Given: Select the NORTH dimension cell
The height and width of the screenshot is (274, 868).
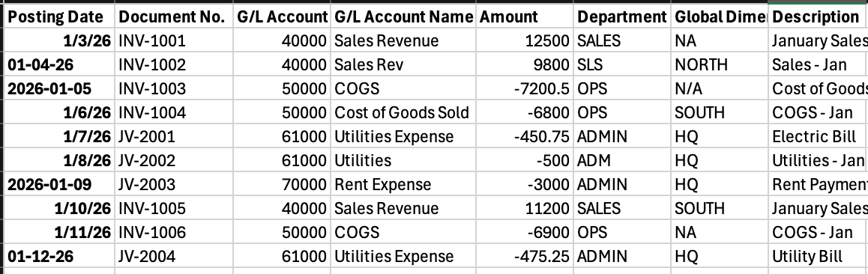Looking at the screenshot, I should pos(720,64).
